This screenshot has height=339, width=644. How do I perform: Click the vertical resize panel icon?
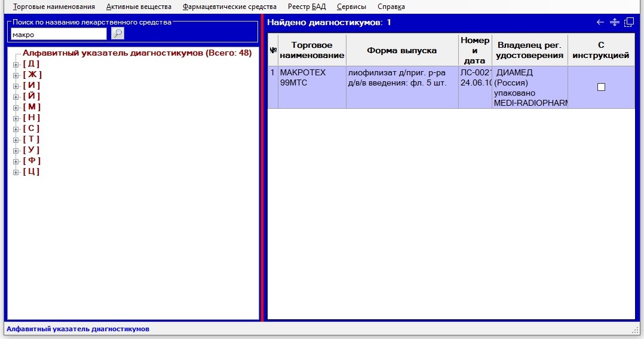coord(614,22)
